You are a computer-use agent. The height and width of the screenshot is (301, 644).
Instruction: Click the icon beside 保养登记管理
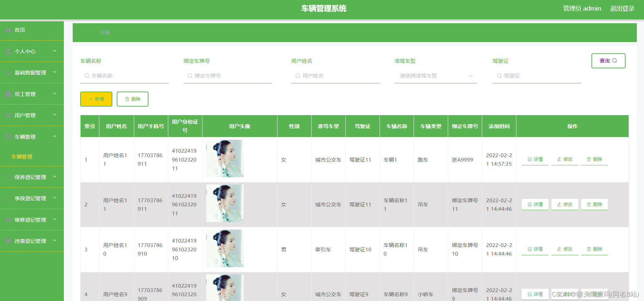9,177
